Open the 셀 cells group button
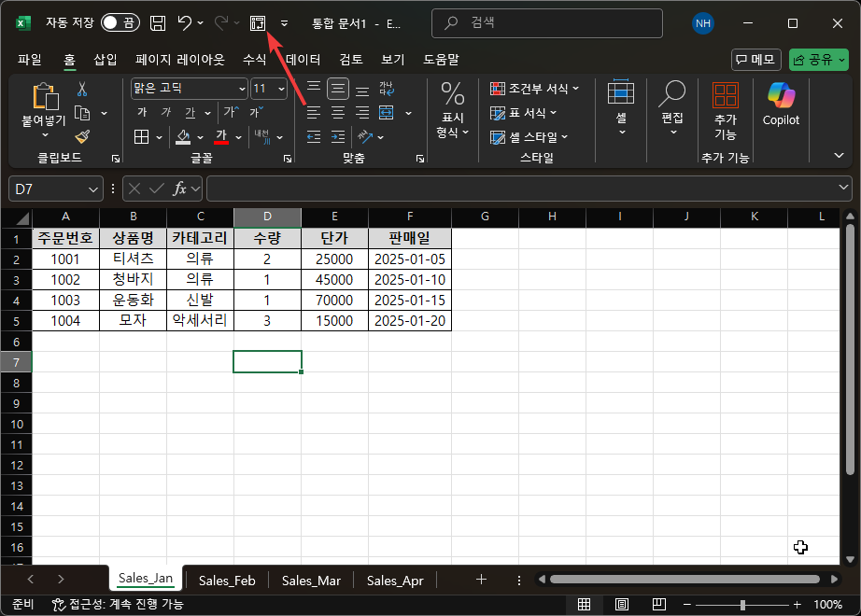Image resolution: width=861 pixels, height=616 pixels. 621,107
